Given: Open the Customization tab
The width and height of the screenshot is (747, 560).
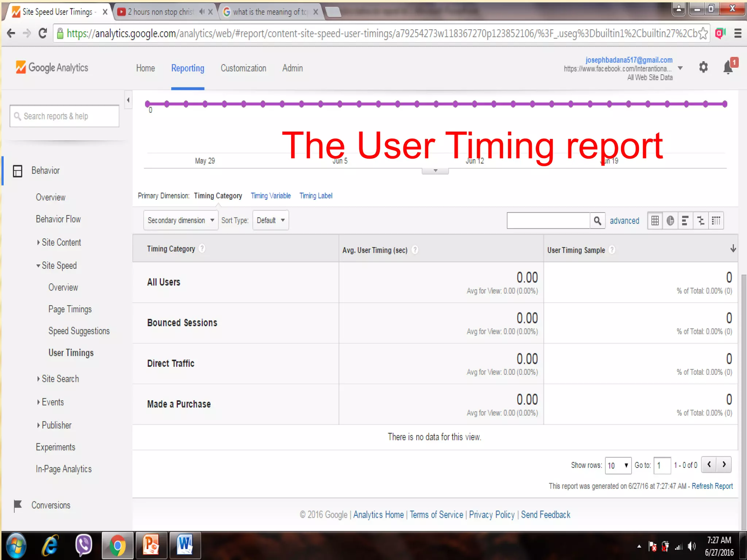Looking at the screenshot, I should (243, 68).
